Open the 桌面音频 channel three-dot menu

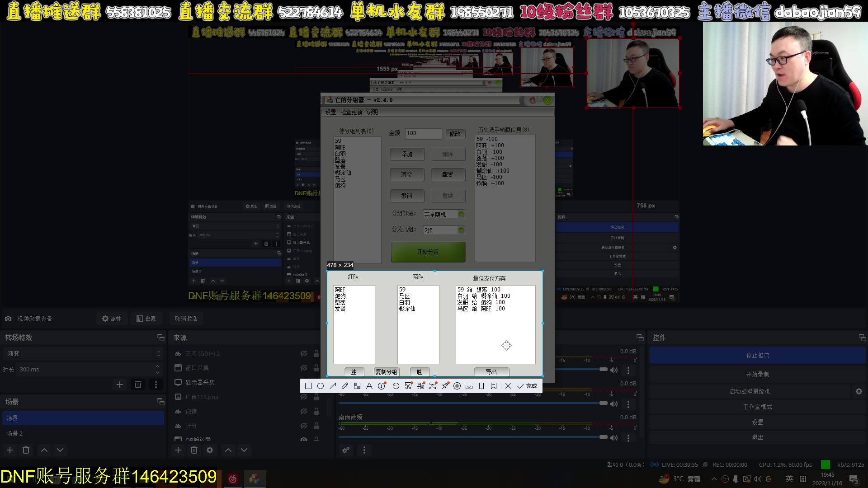(x=628, y=437)
